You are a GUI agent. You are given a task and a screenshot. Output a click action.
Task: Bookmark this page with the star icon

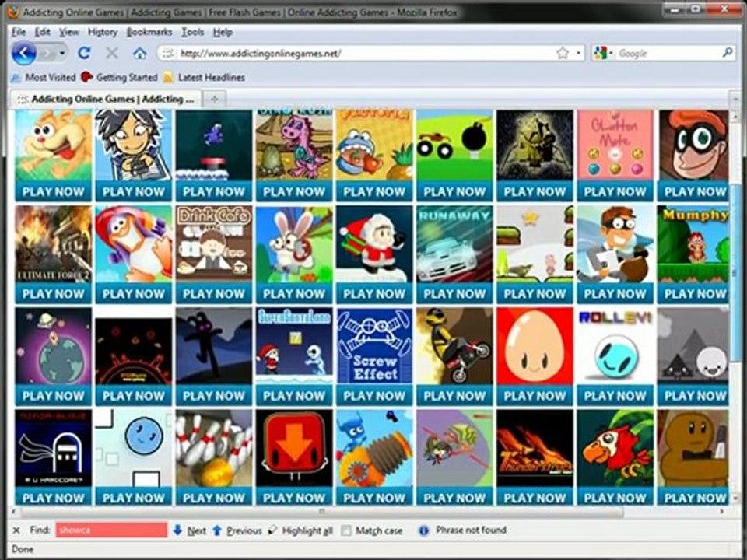pos(563,53)
